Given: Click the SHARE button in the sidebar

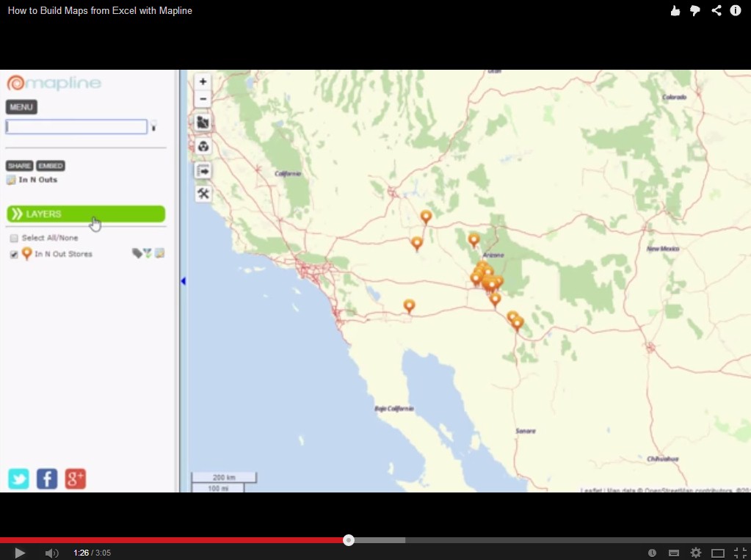Looking at the screenshot, I should [x=19, y=166].
